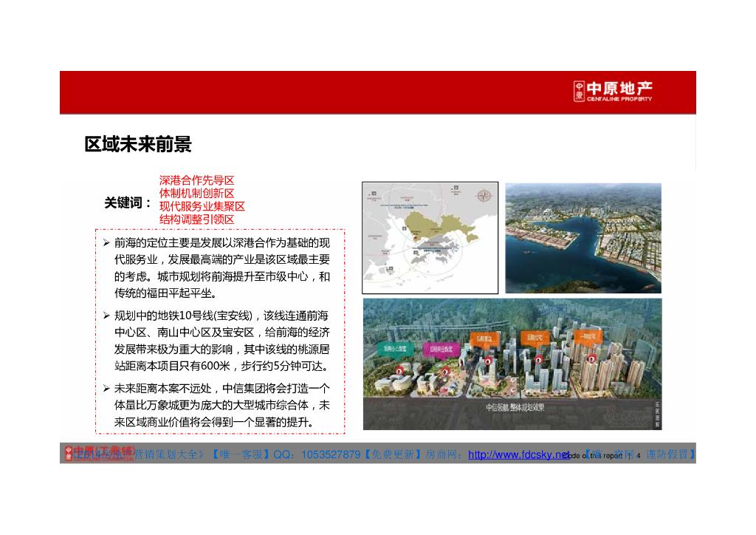Click the Centaline Property logo in header
756x535 pixels.
(x=614, y=92)
